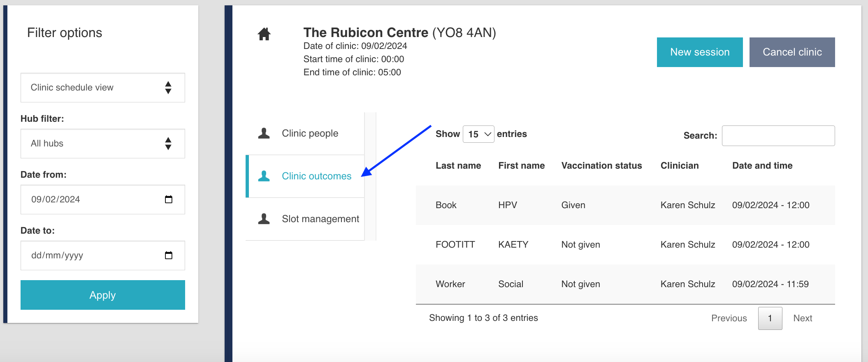
Task: Go to the Next page of entries
Action: (802, 318)
